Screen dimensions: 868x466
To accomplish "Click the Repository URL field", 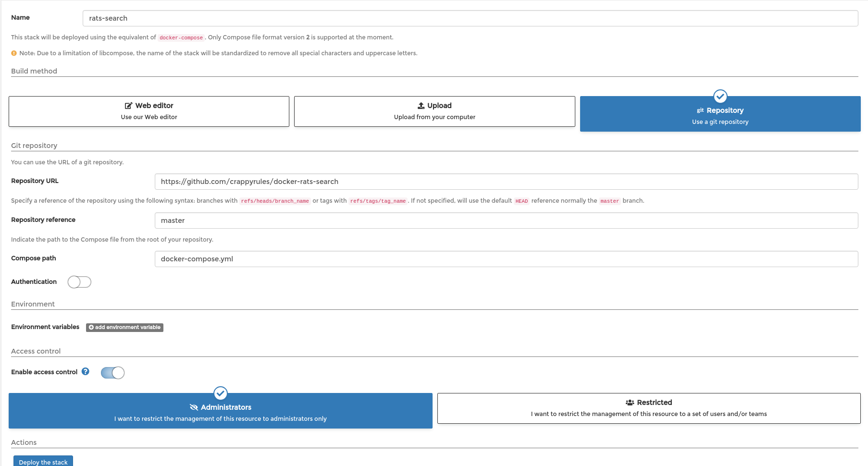I will coord(506,182).
